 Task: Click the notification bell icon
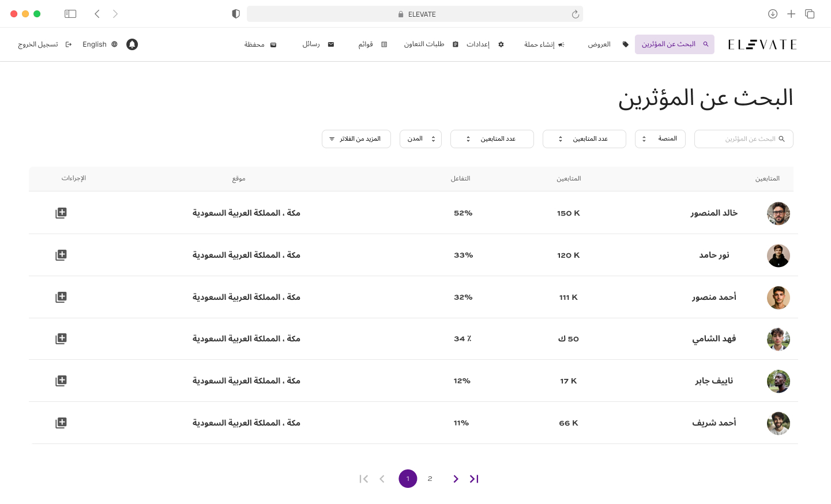132,44
